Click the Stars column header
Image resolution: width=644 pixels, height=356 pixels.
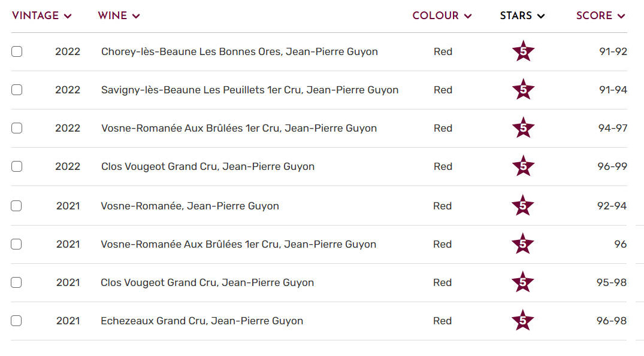[x=522, y=16]
